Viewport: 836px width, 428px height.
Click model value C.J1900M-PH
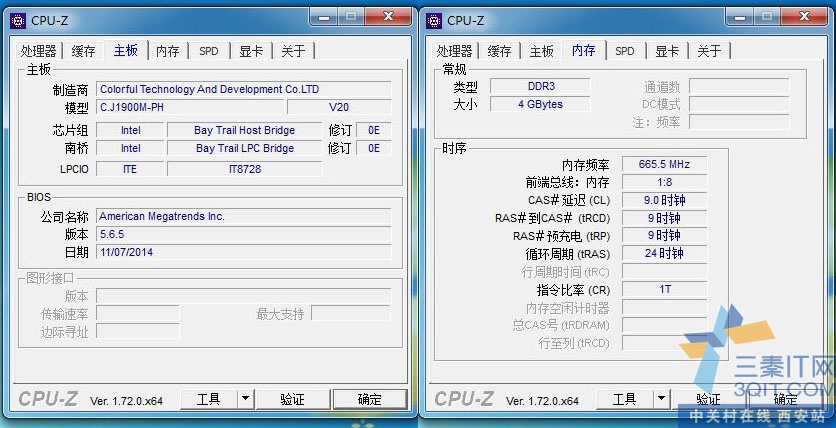coord(190,107)
